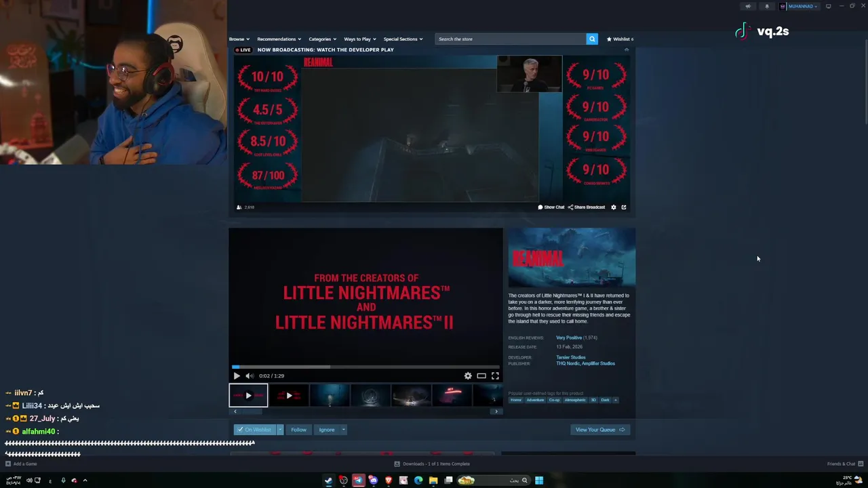Seek within the trailer progress bar

click(x=366, y=367)
